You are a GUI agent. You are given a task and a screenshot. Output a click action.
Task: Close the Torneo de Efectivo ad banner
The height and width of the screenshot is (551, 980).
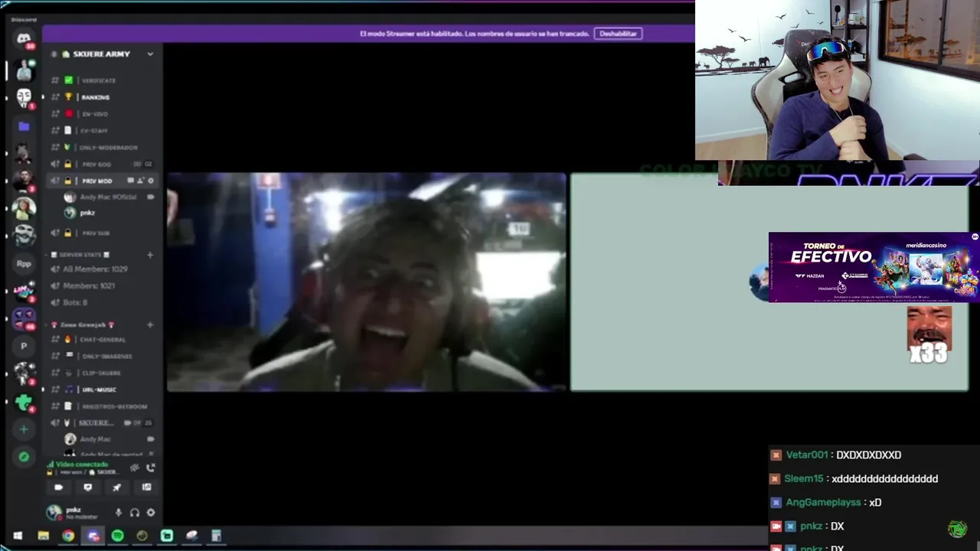[x=975, y=237]
